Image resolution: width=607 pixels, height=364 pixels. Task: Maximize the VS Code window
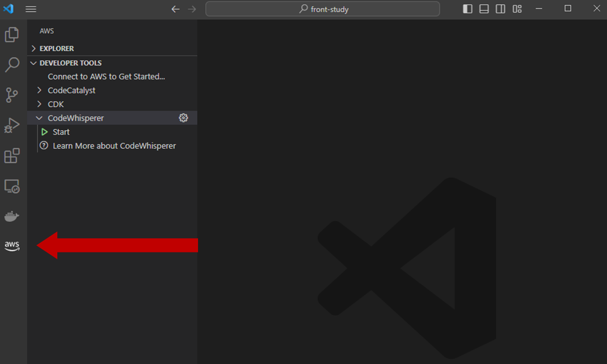pos(568,8)
